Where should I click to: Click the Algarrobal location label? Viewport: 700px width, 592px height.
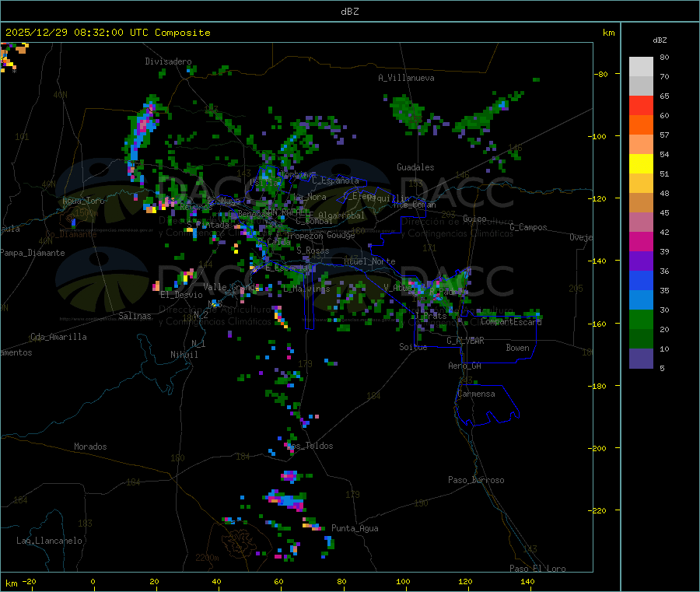coord(341,215)
